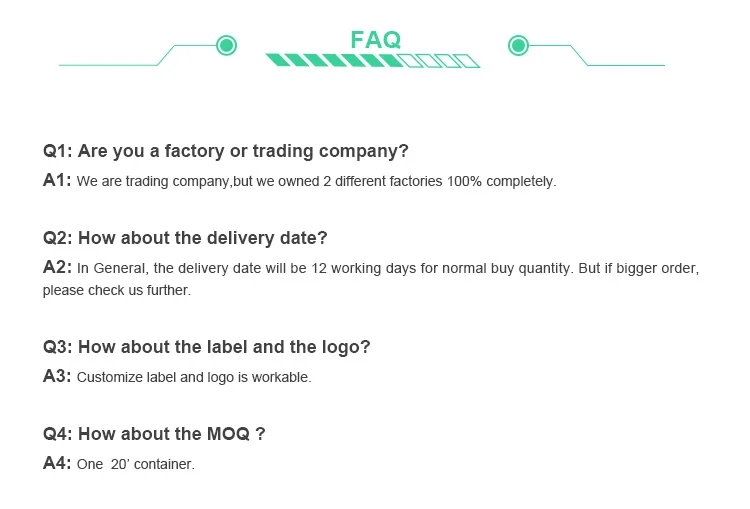750x509 pixels.
Task: Select the Q3 label and logo question
Action: tap(207, 347)
